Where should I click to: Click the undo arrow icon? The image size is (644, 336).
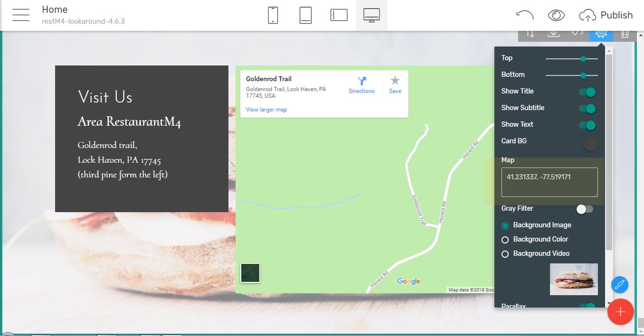524,15
